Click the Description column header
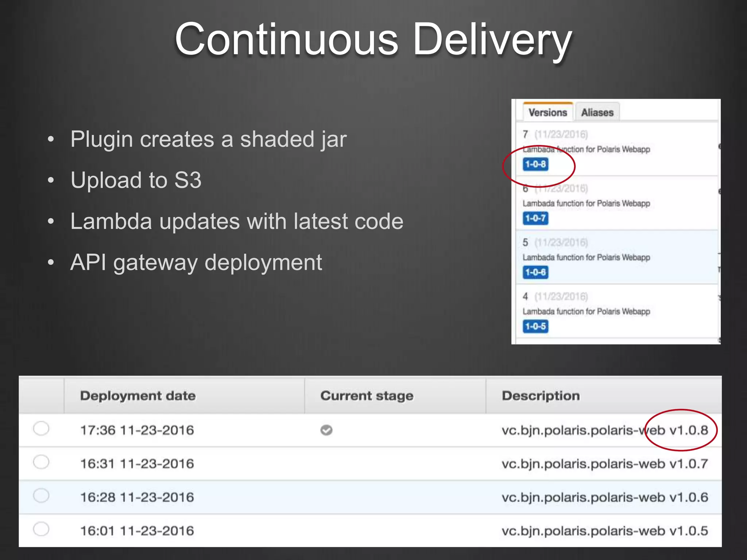 coord(604,396)
